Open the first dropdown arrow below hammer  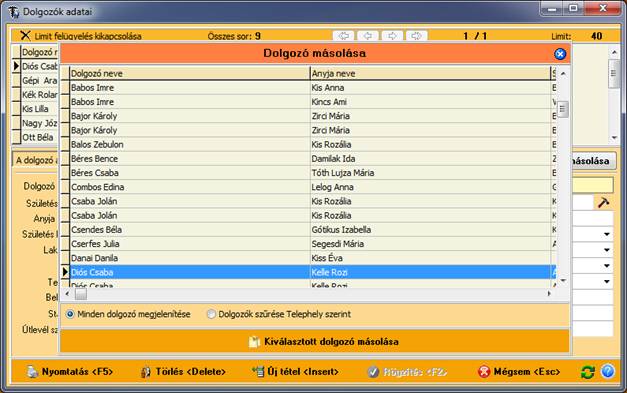pyautogui.click(x=607, y=234)
